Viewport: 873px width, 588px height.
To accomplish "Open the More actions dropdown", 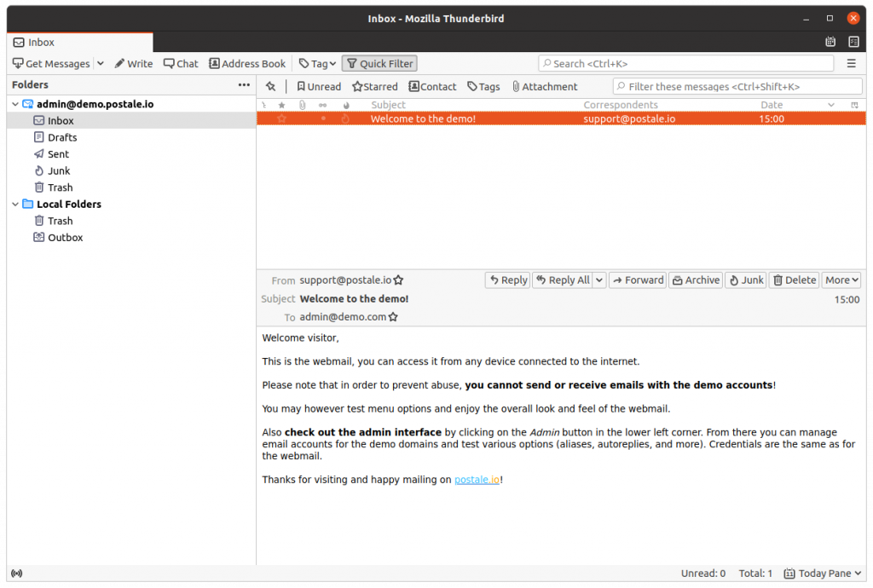I will (841, 280).
